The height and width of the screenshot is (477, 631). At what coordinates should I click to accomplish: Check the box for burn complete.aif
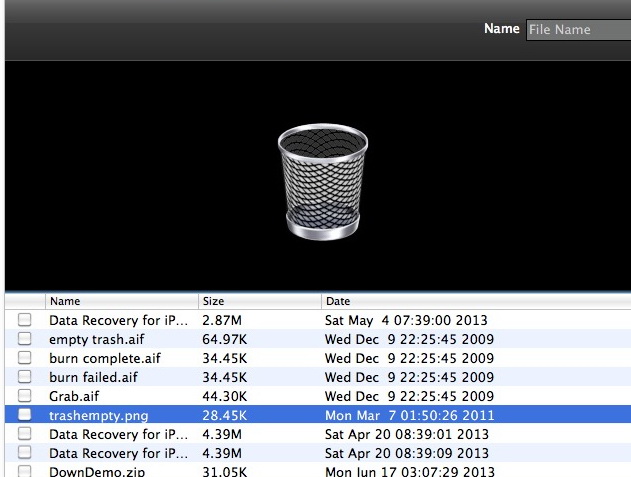point(25,357)
